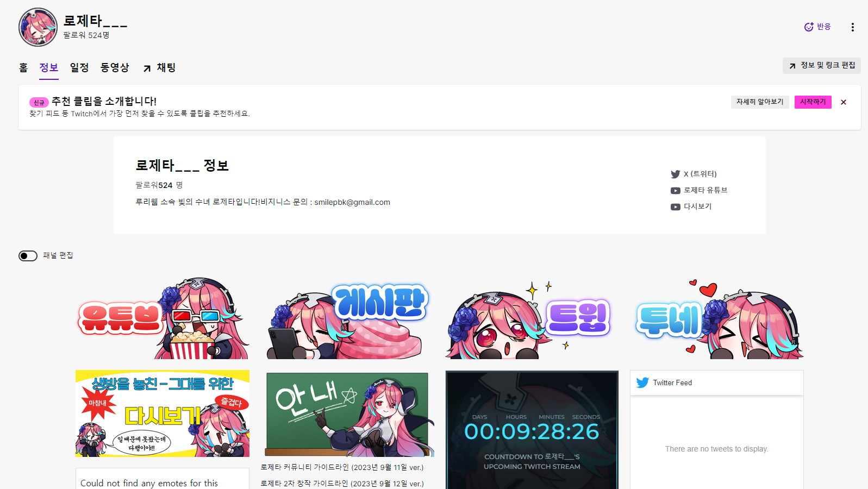Screen dimensions: 868x489
Task: Click the Twitter Feed bird icon
Action: pyautogui.click(x=642, y=383)
